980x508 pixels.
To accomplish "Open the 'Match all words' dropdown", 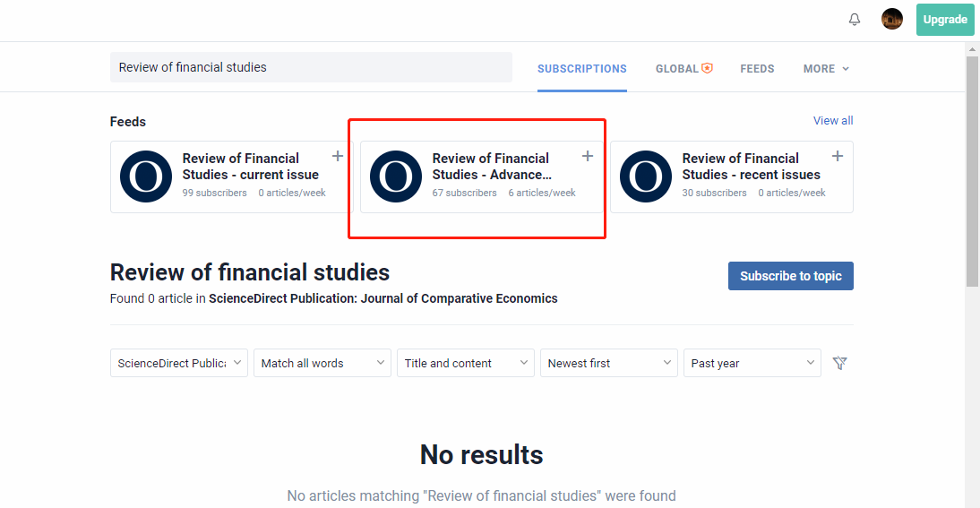I will (x=322, y=363).
